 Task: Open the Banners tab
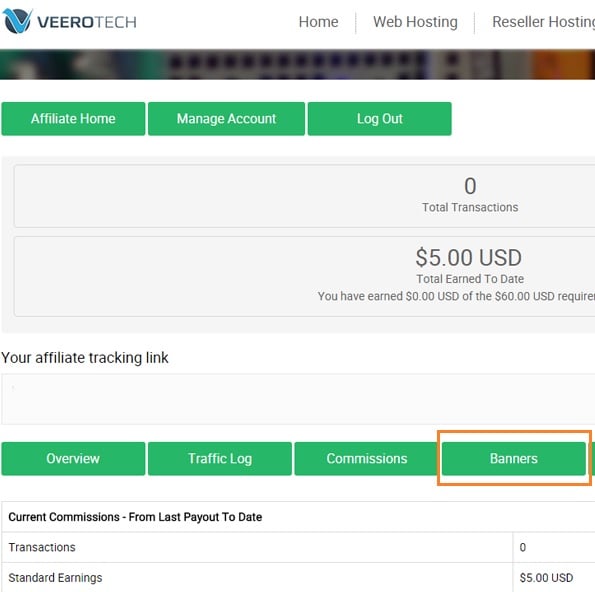(513, 458)
